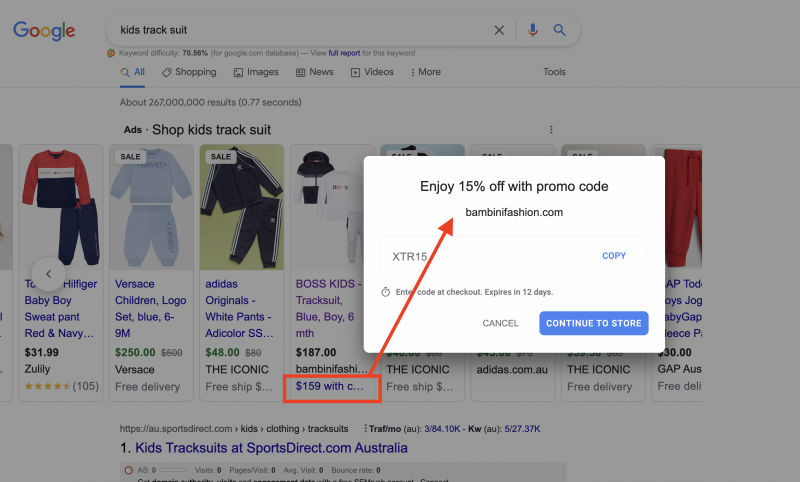
Task: Submit search with the magnifier icon
Action: [559, 30]
